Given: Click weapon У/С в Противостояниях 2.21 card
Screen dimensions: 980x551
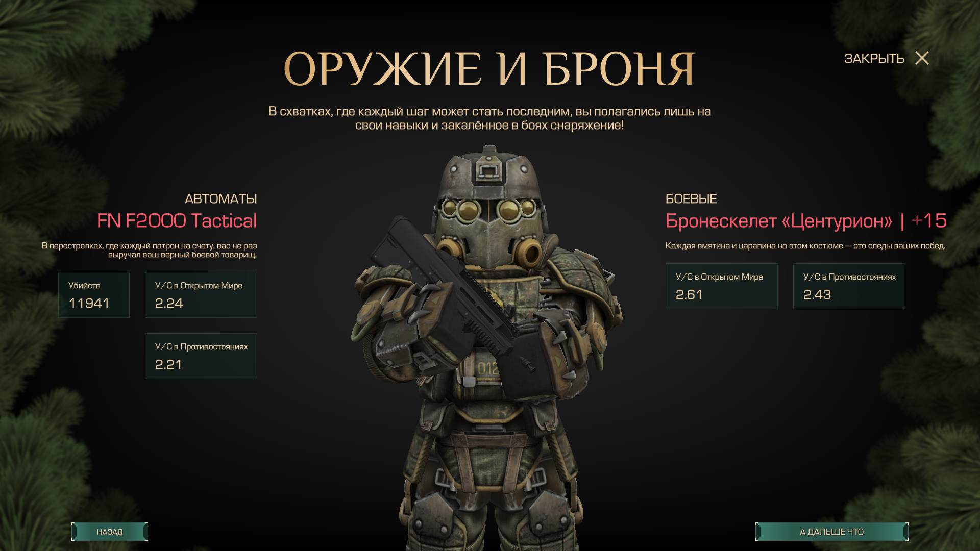Looking at the screenshot, I should click(201, 356).
